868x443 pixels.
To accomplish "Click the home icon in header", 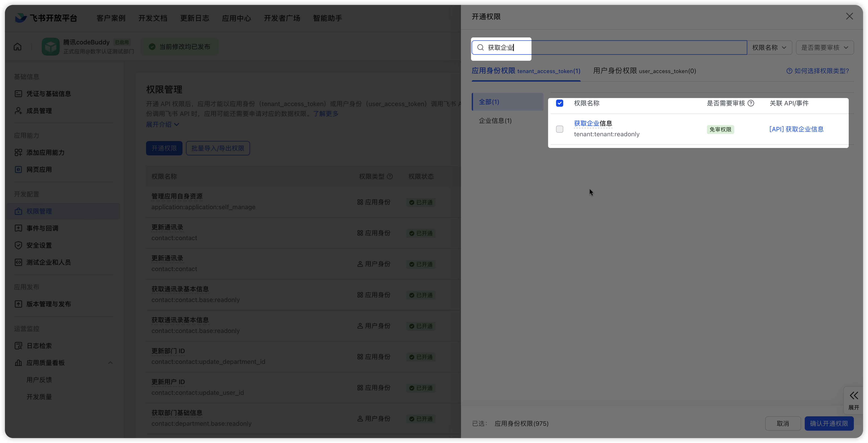I will coord(18,47).
